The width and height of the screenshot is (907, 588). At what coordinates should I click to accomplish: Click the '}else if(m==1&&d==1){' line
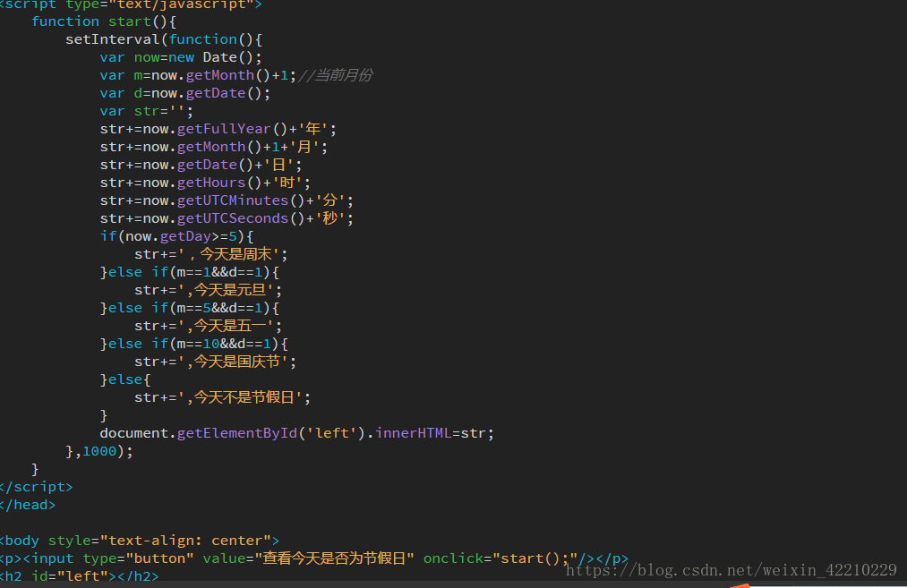pyautogui.click(x=189, y=272)
